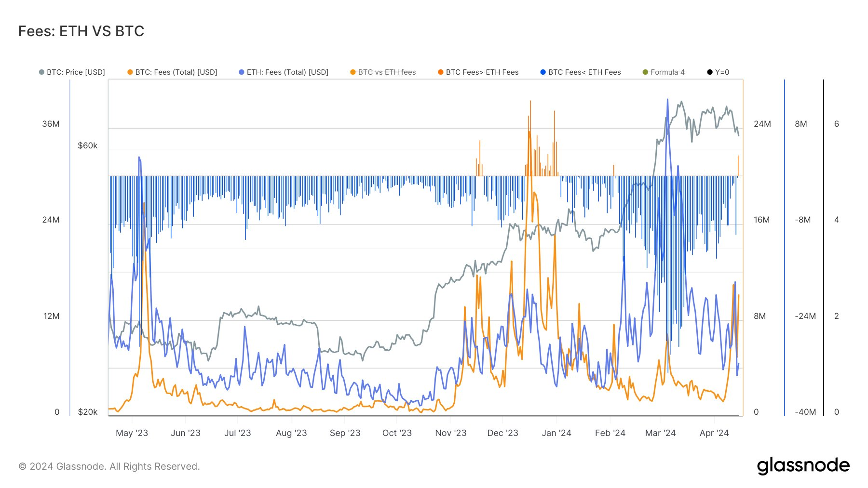This screenshot has width=868, height=488.
Task: Hide the BTC Fees< ETH Fees series
Action: [584, 72]
